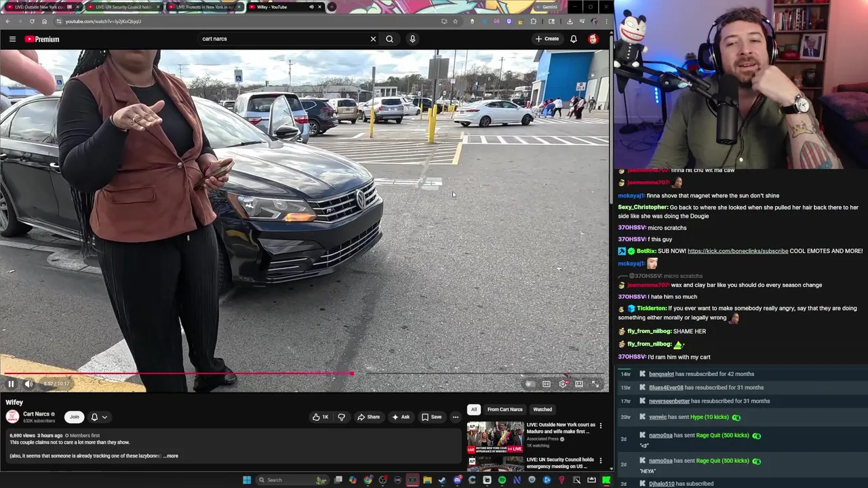The image size is (868, 488).
Task: Select the All recommendations chip
Action: click(474, 409)
